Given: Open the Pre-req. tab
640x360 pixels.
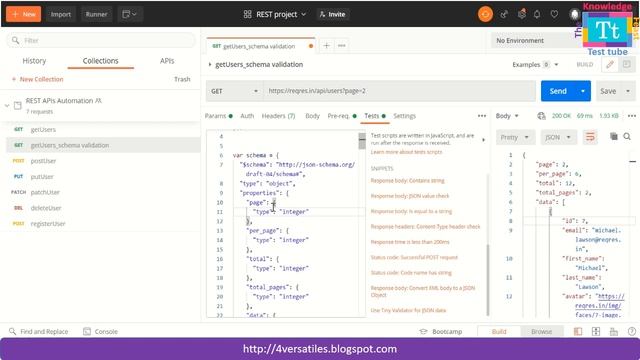Looking at the screenshot, I should 342,116.
